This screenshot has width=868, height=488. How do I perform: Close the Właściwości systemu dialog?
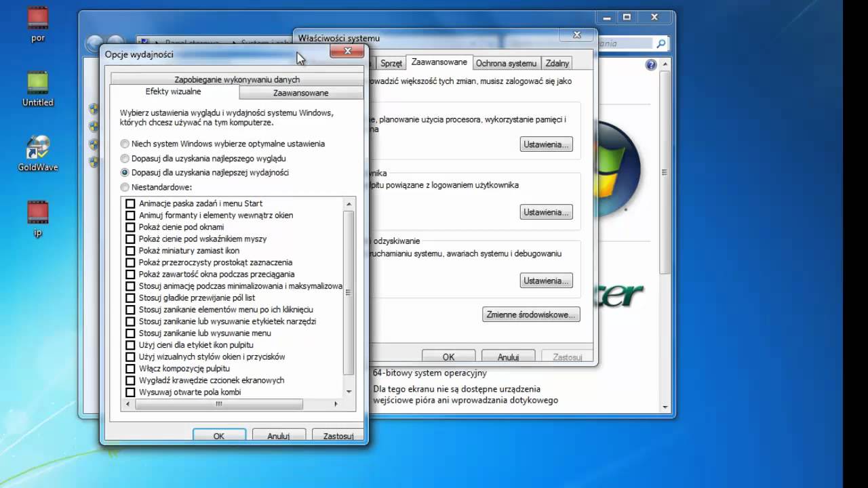pos(576,35)
